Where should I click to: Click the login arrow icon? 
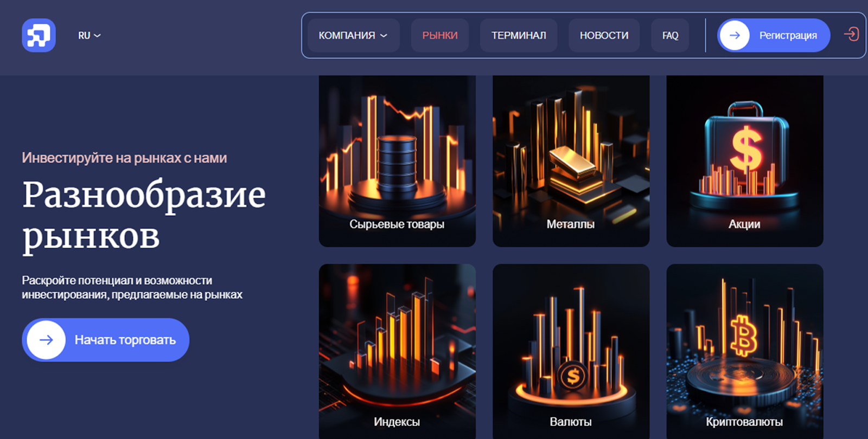tap(851, 35)
